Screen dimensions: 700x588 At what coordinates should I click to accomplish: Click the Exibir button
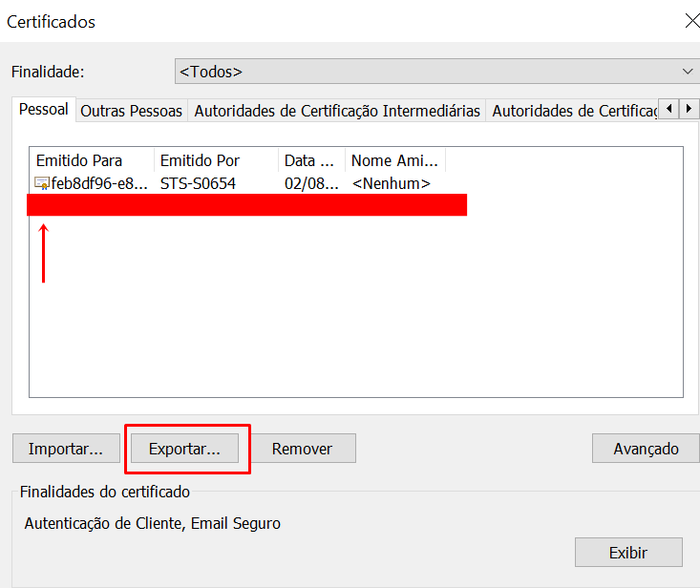coord(628,553)
